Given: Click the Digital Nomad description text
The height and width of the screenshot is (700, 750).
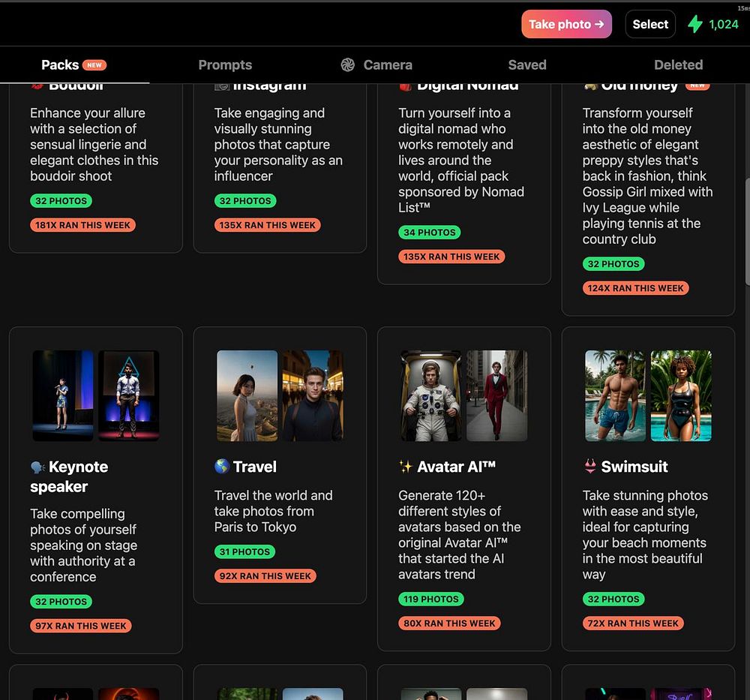Looking at the screenshot, I should point(461,161).
